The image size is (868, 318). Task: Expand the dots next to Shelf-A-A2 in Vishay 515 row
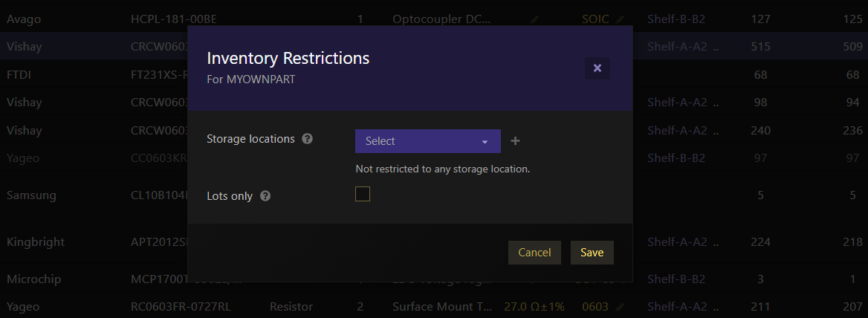pos(716,47)
